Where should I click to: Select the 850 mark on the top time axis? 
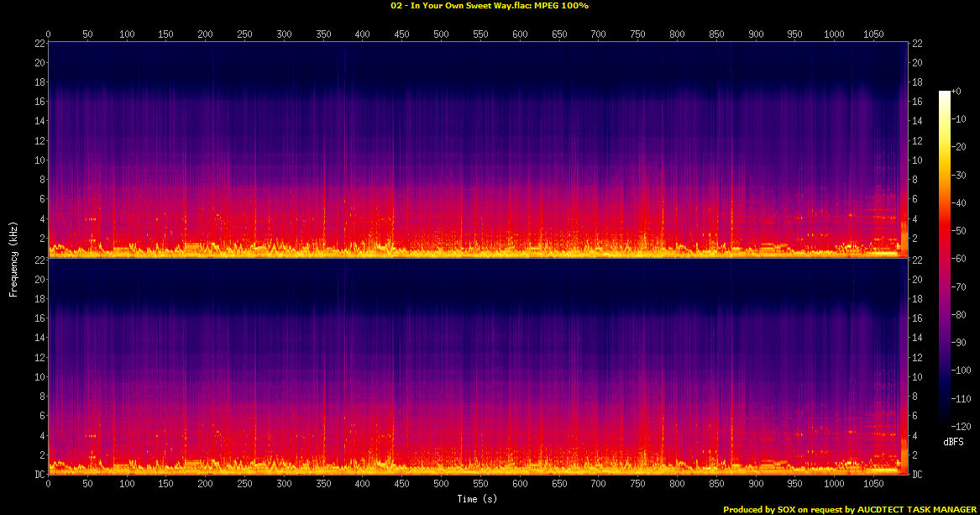tap(716, 34)
